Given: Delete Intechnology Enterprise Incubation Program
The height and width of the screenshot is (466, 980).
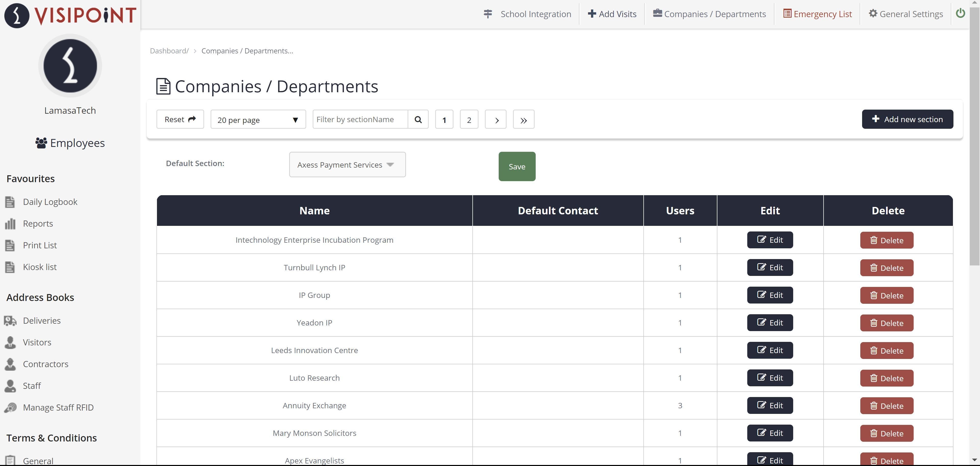Looking at the screenshot, I should 886,240.
